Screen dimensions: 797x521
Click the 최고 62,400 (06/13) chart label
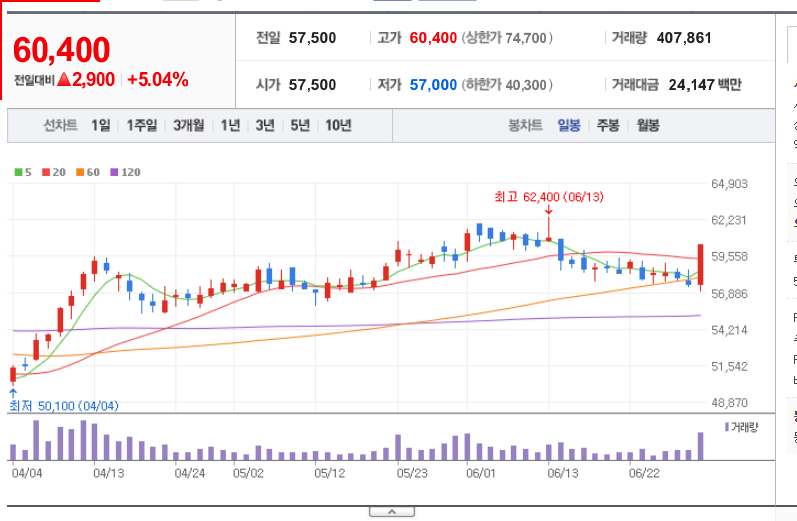point(549,197)
